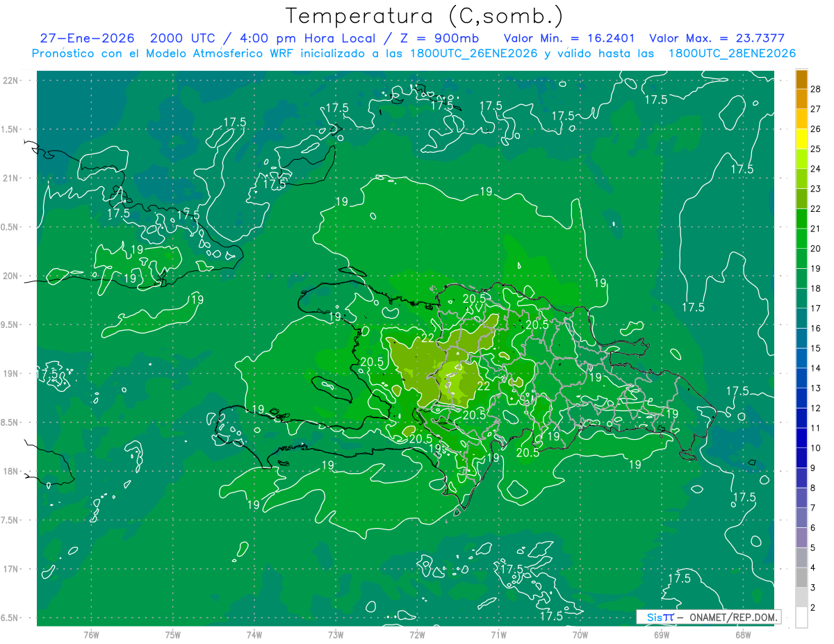The height and width of the screenshot is (644, 834).
Task: Click the 'Valor Min. = 16.2401' value
Action: (569, 38)
